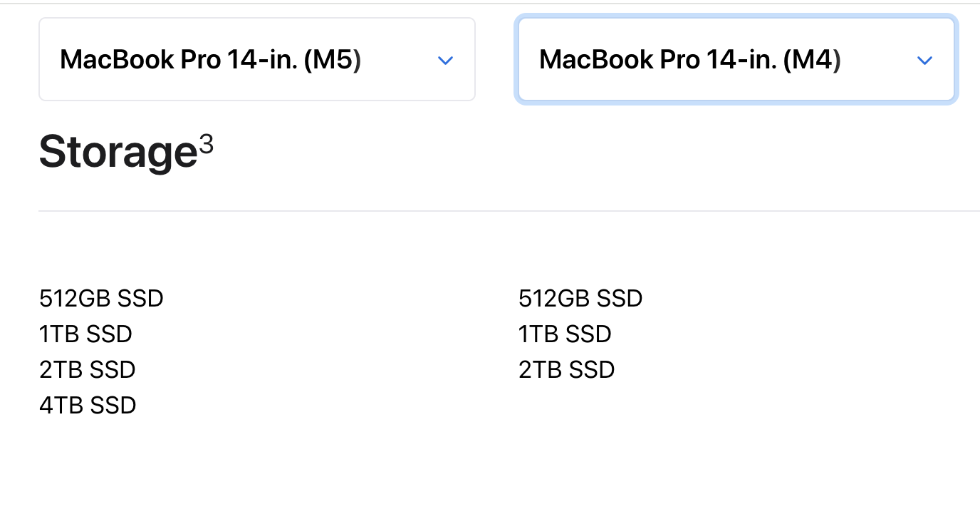Click the gap between the two model selectors
The height and width of the screenshot is (509, 980).
pyautogui.click(x=496, y=59)
